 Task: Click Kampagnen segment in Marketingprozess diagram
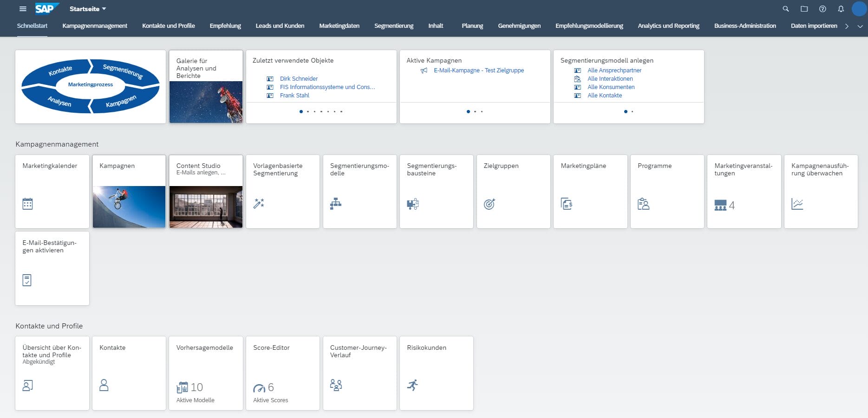[122, 101]
